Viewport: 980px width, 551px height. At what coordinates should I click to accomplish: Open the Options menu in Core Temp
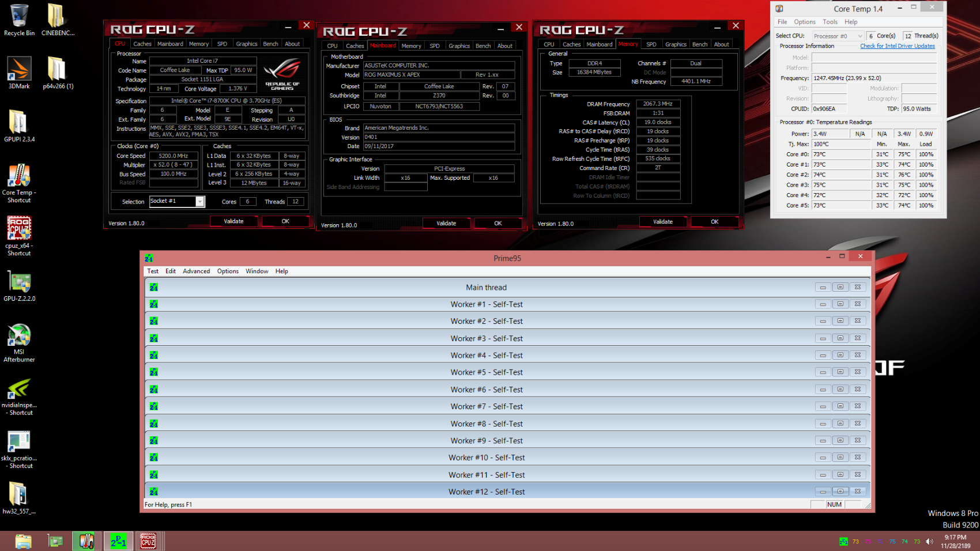804,22
